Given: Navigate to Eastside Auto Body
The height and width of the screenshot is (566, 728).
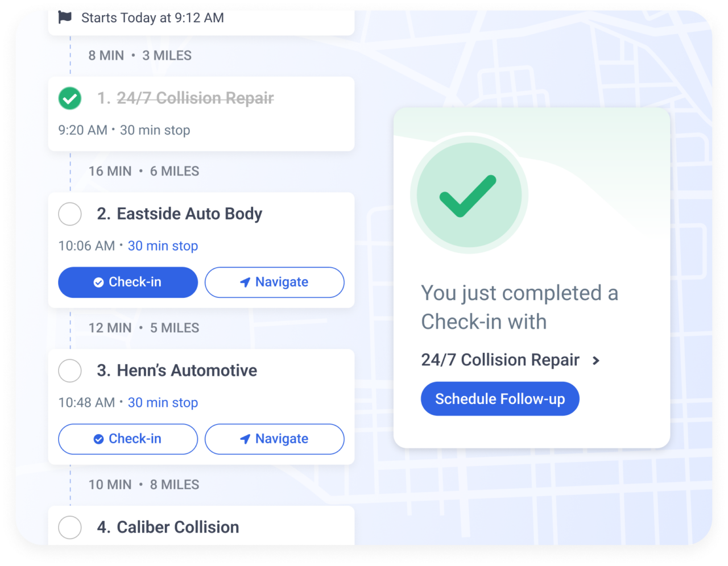Looking at the screenshot, I should 274,281.
